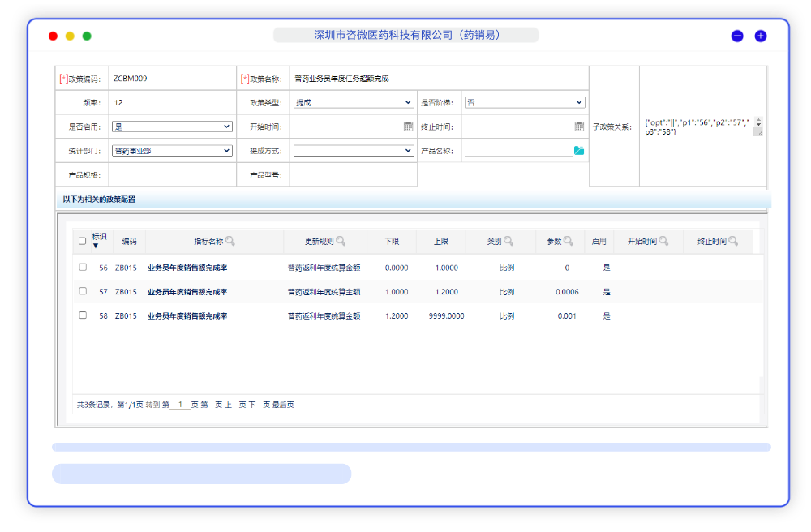The image size is (811, 532).
Task: Open the 是否阶梯 dropdown
Action: pyautogui.click(x=524, y=103)
